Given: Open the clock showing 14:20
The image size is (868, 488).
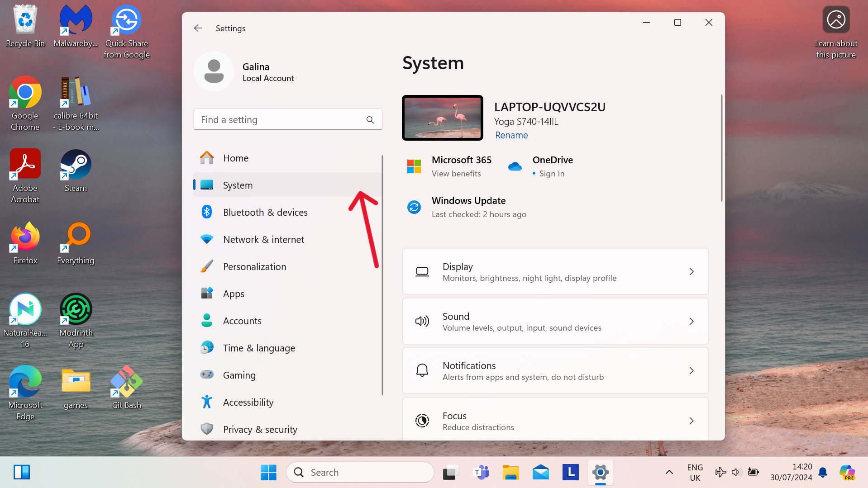Looking at the screenshot, I should click(x=791, y=472).
